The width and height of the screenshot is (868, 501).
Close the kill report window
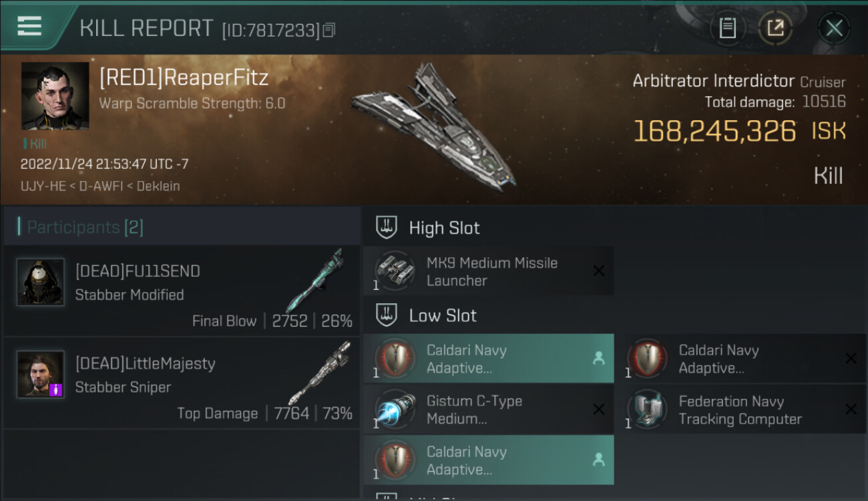834,28
